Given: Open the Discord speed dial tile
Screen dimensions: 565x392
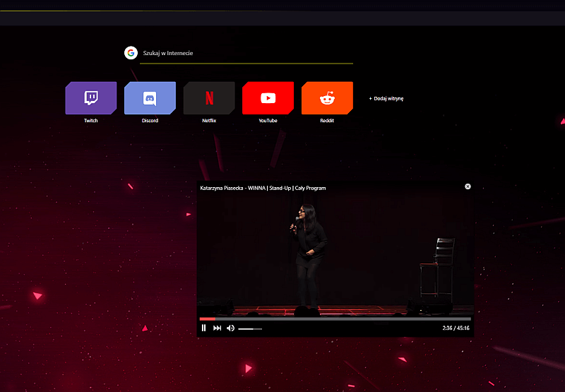Looking at the screenshot, I should click(x=150, y=98).
